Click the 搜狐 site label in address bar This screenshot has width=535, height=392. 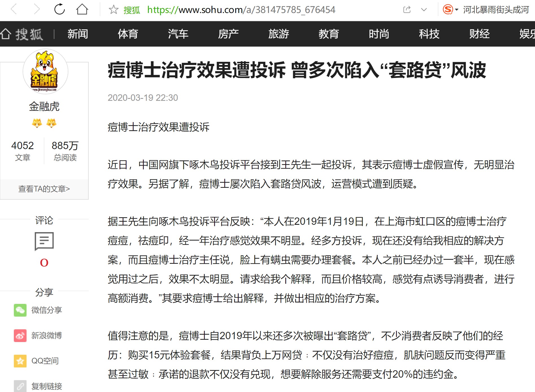(x=132, y=10)
